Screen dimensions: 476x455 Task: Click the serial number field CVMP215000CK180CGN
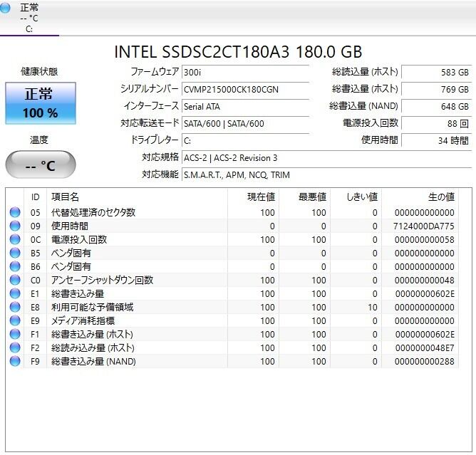pyautogui.click(x=244, y=89)
